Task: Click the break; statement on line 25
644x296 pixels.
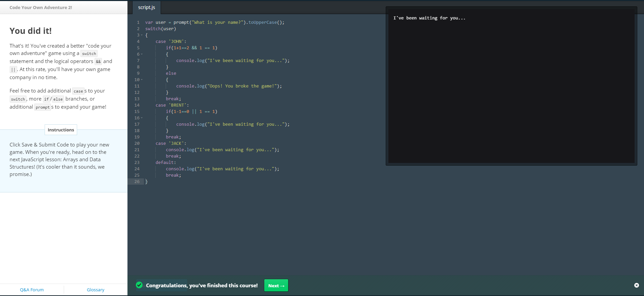Action: [x=173, y=175]
